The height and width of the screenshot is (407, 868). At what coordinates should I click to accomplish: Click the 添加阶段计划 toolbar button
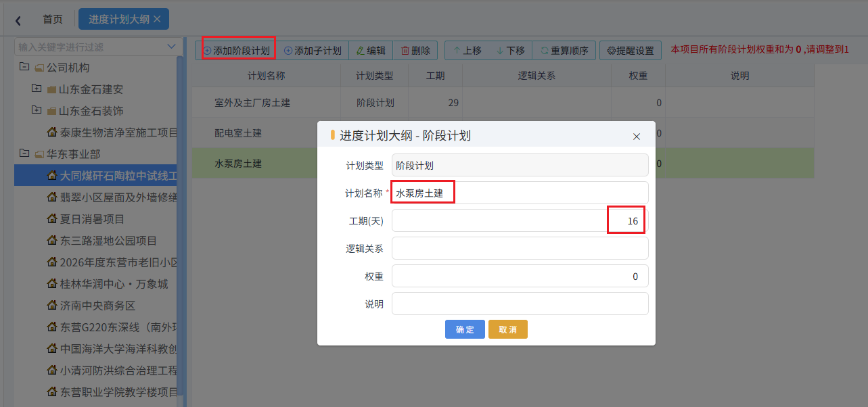pyautogui.click(x=235, y=50)
